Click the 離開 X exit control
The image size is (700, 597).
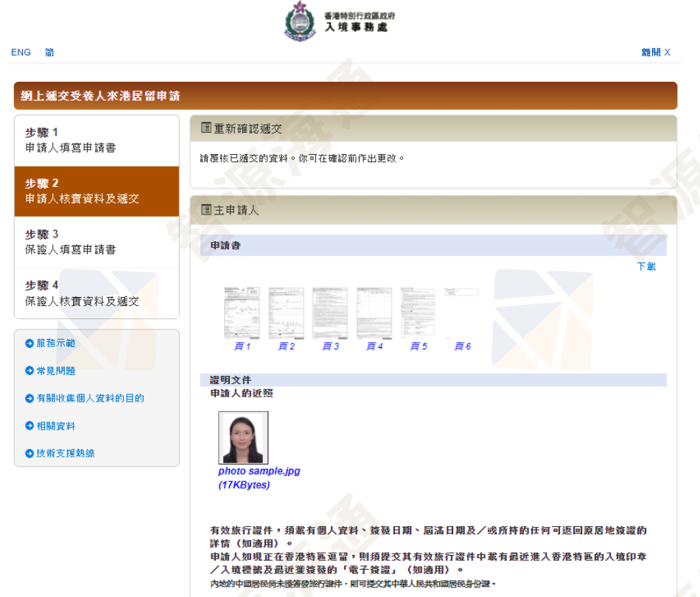[654, 52]
